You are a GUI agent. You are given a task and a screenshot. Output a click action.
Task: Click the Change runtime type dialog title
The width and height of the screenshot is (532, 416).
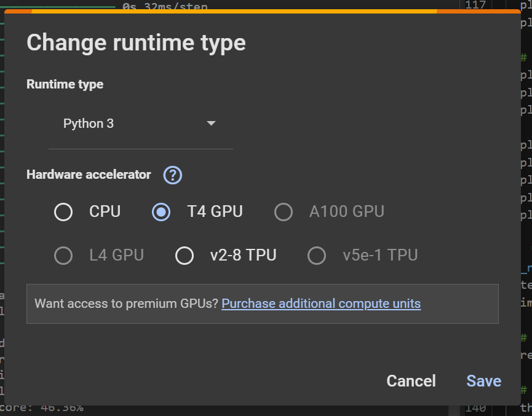point(136,43)
